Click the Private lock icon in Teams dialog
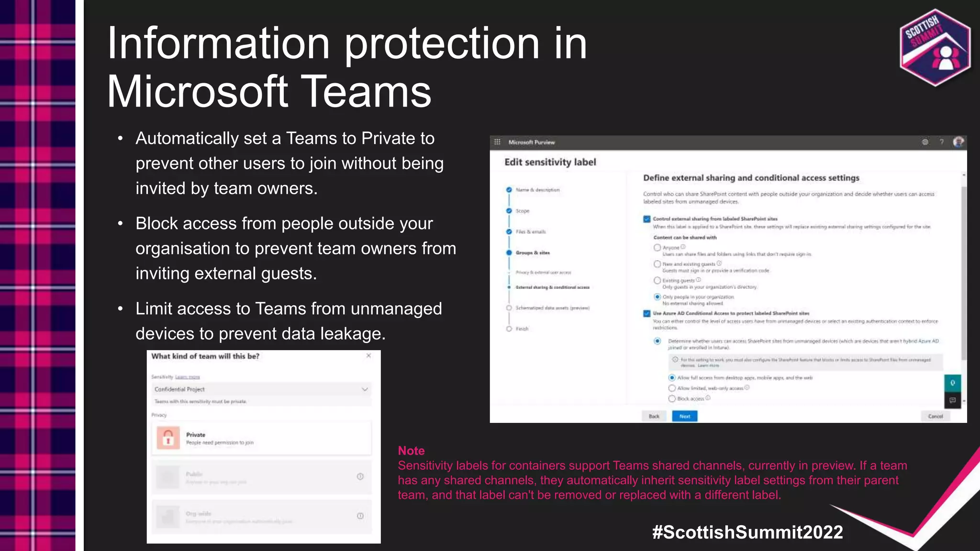Screen dimensions: 980x551 pyautogui.click(x=168, y=438)
